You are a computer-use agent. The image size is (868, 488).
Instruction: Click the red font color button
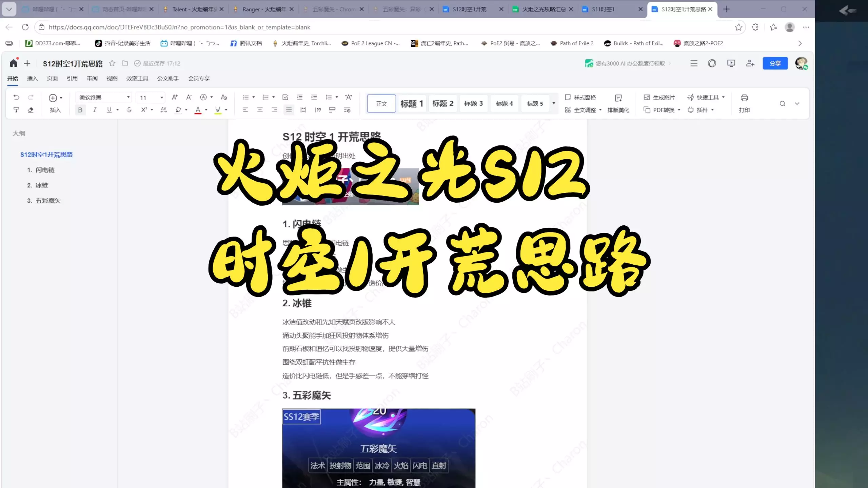(198, 110)
